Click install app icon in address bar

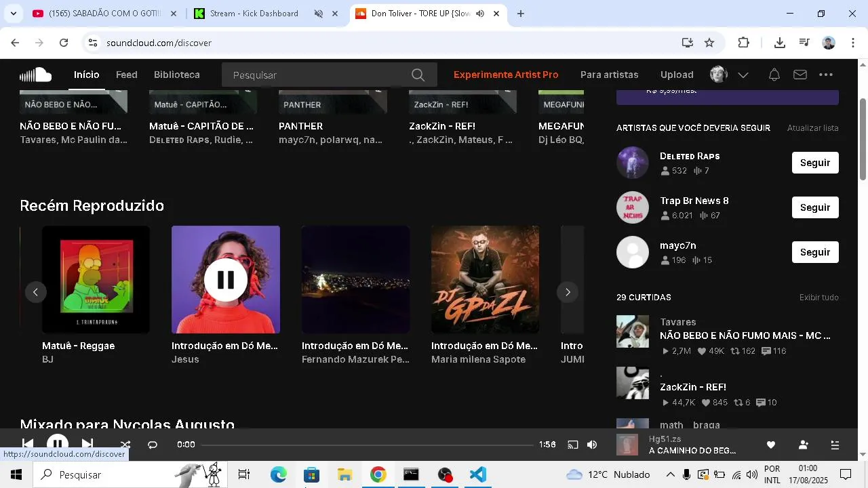tap(688, 43)
